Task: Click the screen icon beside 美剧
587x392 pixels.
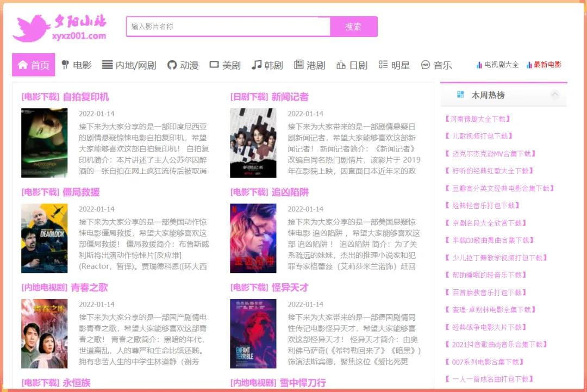Action: click(214, 65)
